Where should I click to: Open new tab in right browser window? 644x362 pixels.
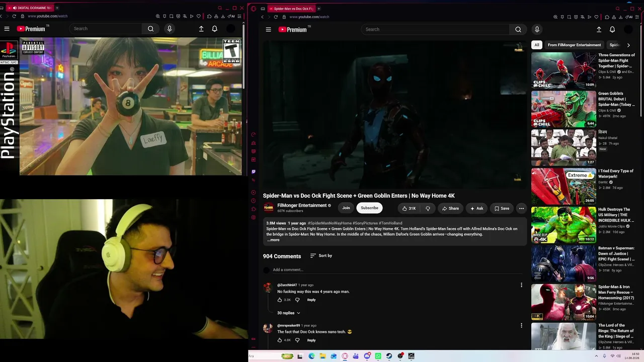[x=318, y=9]
